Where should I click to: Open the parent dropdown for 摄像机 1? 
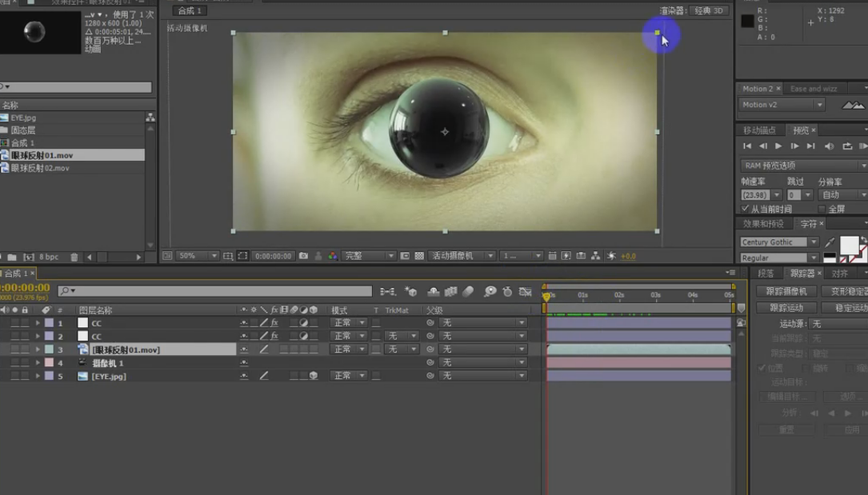(x=482, y=362)
